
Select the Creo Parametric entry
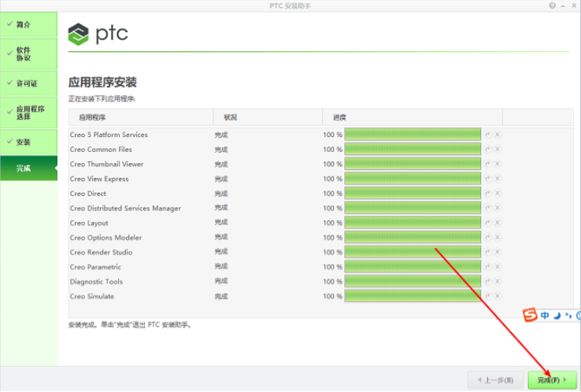click(95, 267)
